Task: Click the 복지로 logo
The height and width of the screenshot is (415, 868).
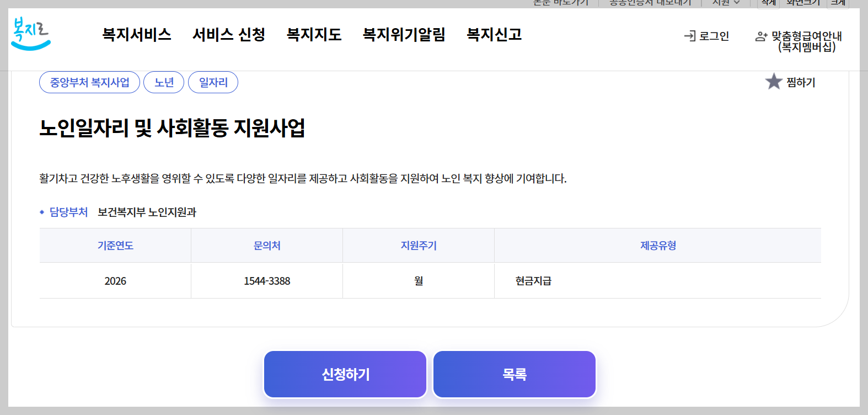Action: (31, 34)
